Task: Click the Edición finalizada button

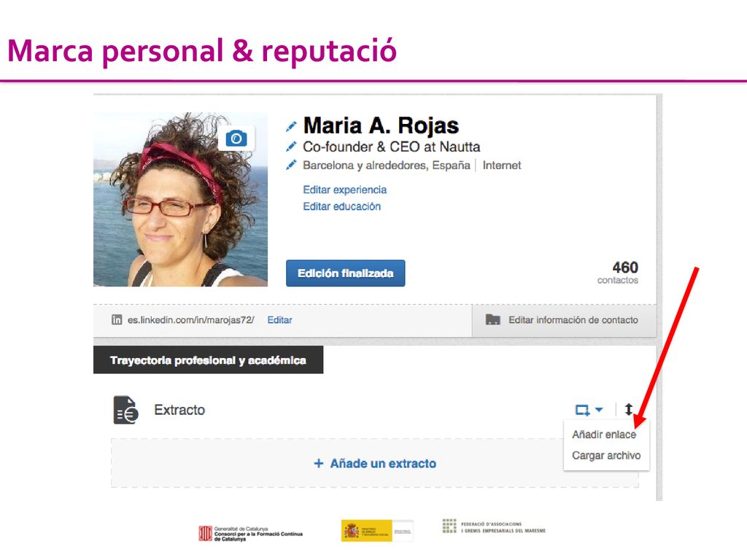Action: (x=345, y=273)
